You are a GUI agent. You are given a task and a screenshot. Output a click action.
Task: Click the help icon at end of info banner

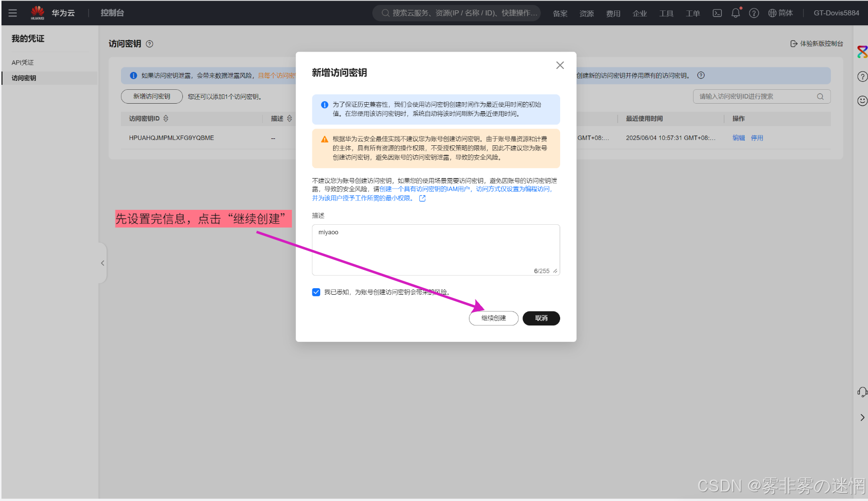pos(701,75)
